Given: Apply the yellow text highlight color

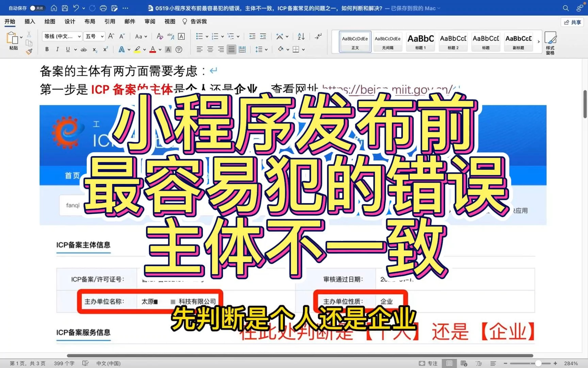Looking at the screenshot, I should (137, 49).
